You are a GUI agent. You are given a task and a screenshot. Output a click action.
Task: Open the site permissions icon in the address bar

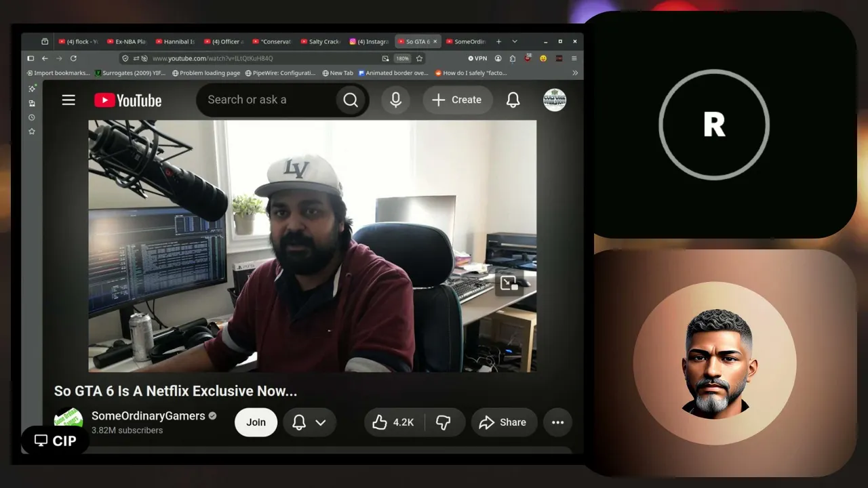[136, 58]
